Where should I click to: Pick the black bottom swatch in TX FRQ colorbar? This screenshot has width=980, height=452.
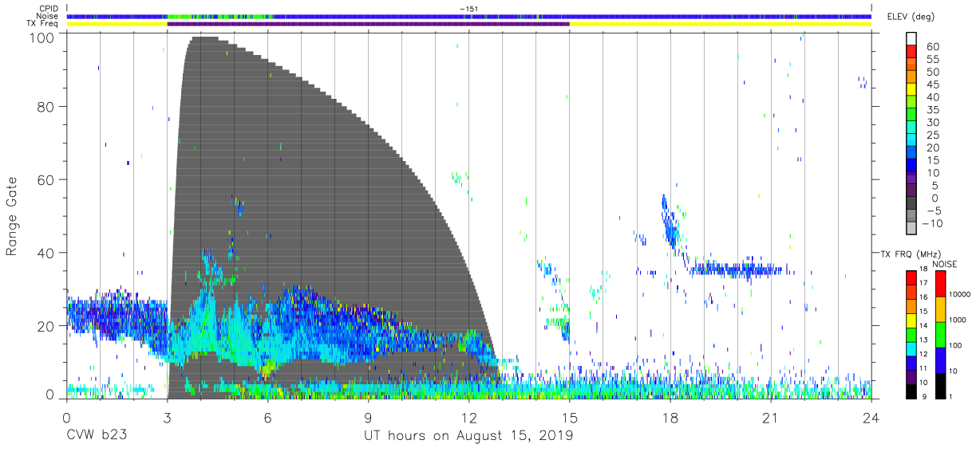pos(911,390)
